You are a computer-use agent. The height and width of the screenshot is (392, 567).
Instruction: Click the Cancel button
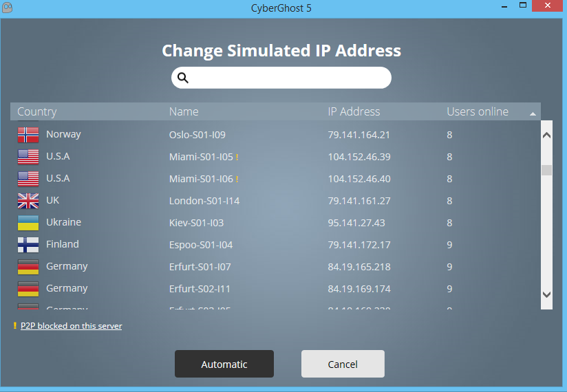tap(343, 364)
